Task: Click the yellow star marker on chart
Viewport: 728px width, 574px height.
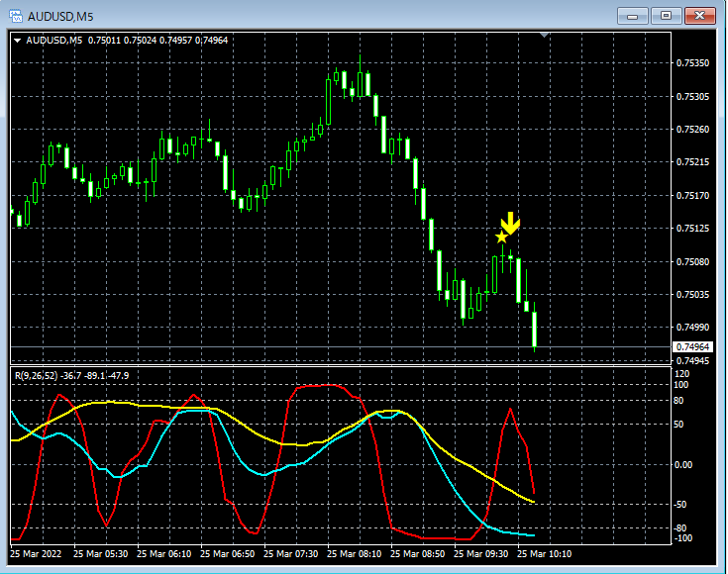Action: point(501,238)
